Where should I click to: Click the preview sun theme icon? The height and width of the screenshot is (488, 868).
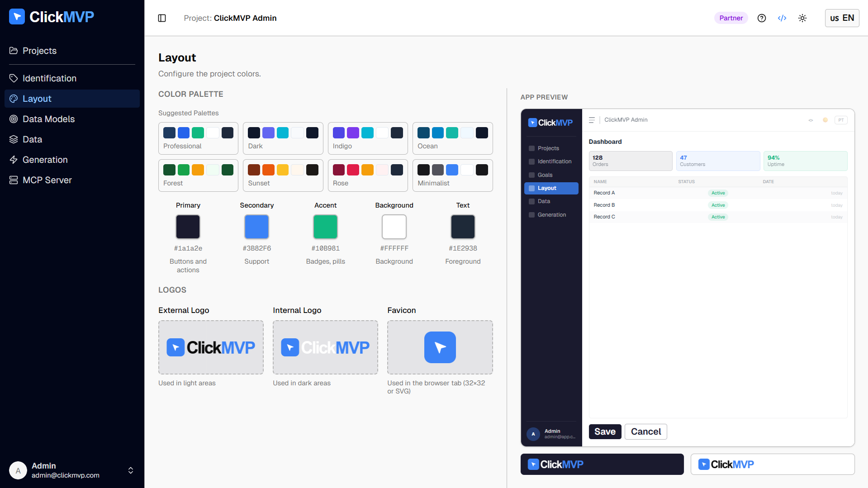(825, 120)
